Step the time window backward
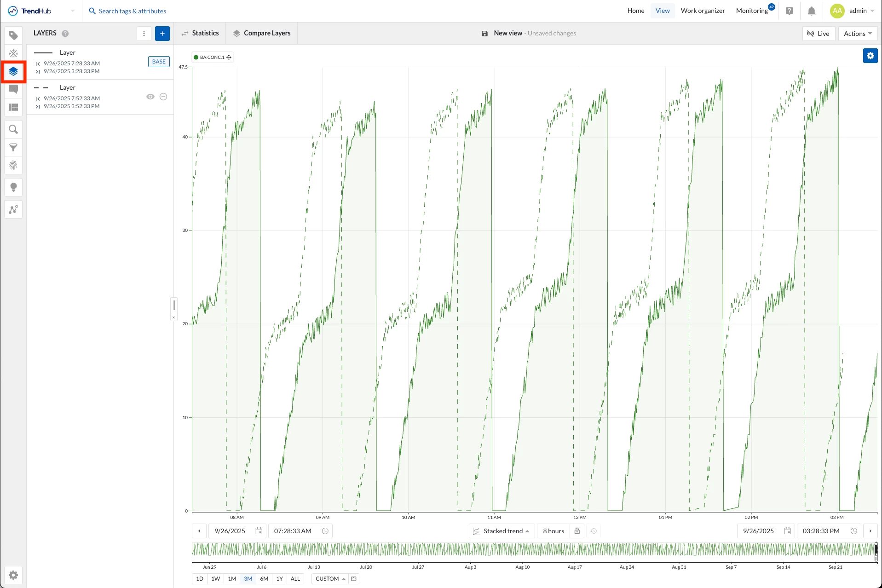 199,531
